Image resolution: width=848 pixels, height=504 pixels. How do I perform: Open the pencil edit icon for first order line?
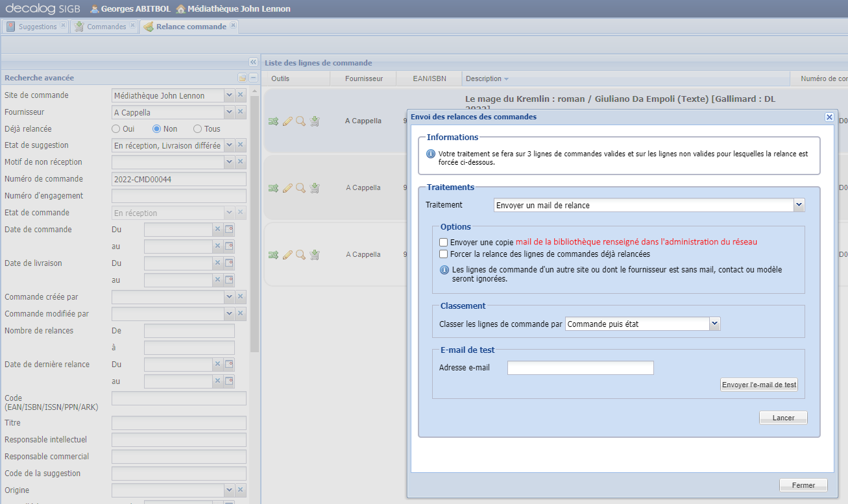tap(287, 121)
